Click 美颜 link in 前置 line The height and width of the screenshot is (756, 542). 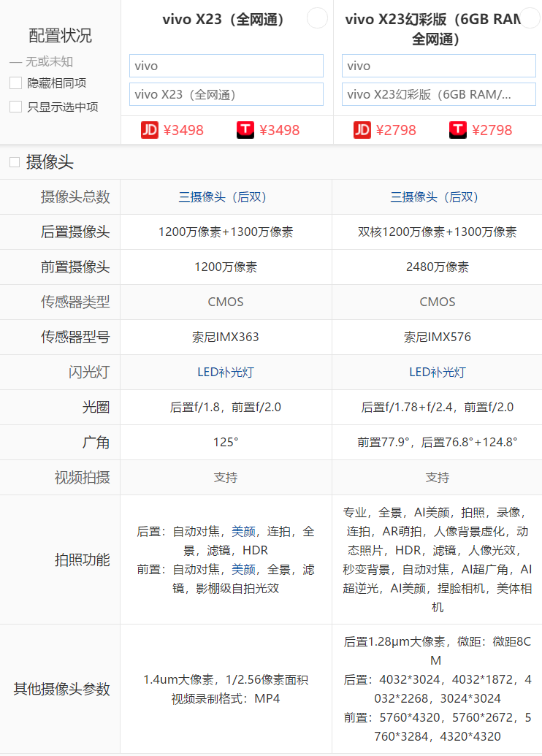(243, 570)
